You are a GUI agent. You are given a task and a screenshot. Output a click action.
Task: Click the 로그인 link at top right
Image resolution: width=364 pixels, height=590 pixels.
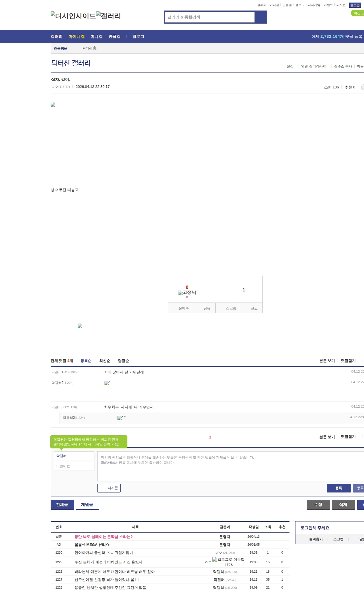click(x=355, y=5)
